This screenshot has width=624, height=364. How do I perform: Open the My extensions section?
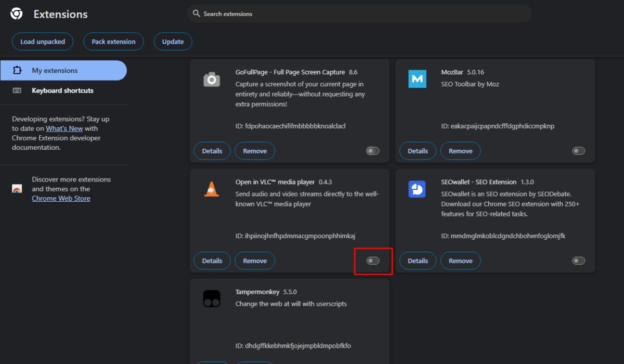click(x=63, y=70)
